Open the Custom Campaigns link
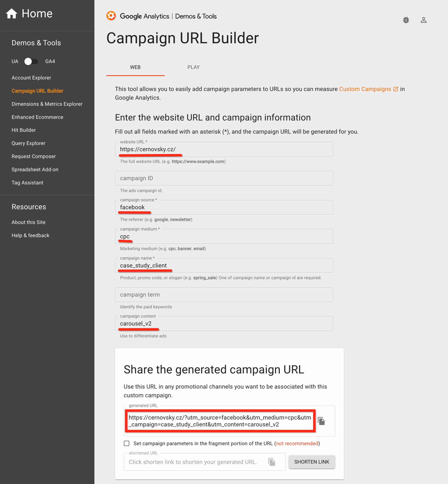Viewport: 448px width, 484px height. 365,89
